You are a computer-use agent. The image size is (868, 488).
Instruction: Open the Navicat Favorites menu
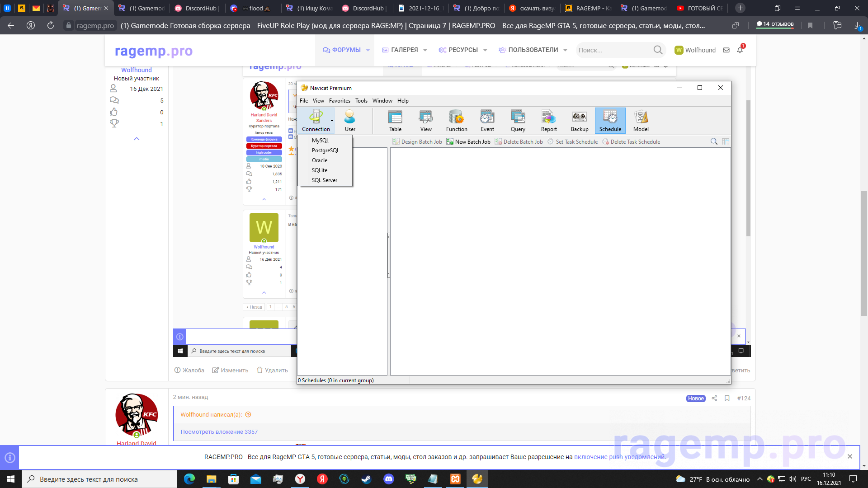point(340,101)
